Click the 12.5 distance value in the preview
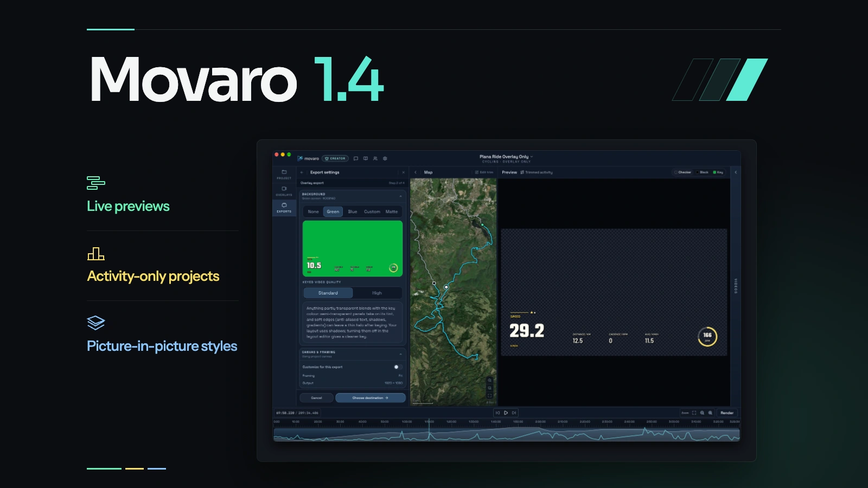The image size is (868, 488). 578,341
